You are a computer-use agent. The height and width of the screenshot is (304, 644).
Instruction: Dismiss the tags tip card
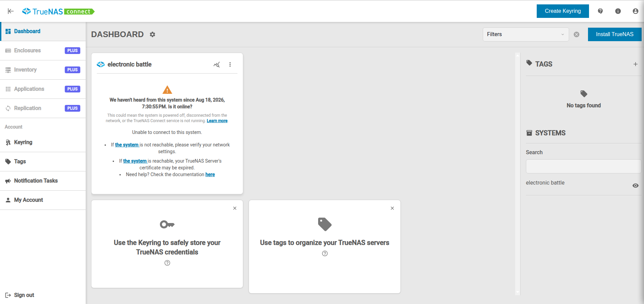pyautogui.click(x=392, y=208)
